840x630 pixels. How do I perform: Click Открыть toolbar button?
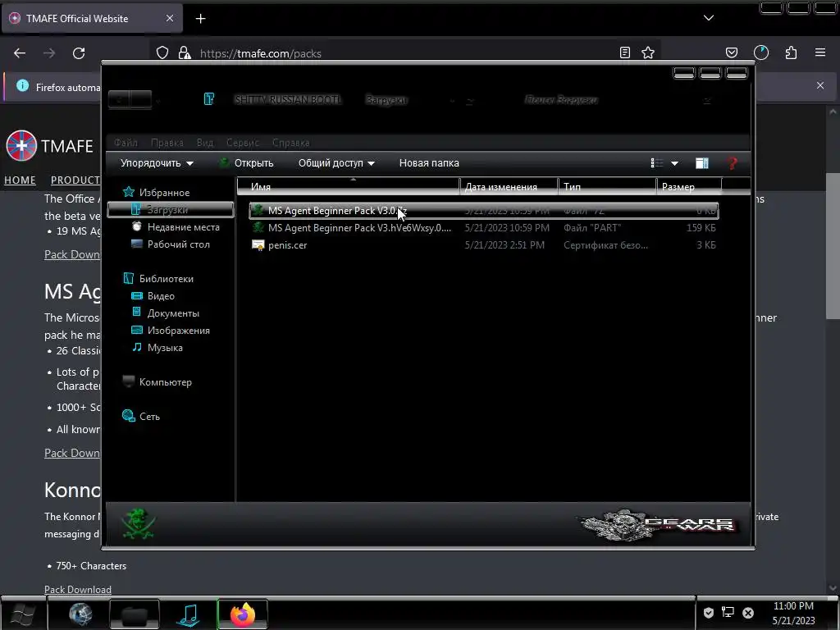click(x=247, y=163)
